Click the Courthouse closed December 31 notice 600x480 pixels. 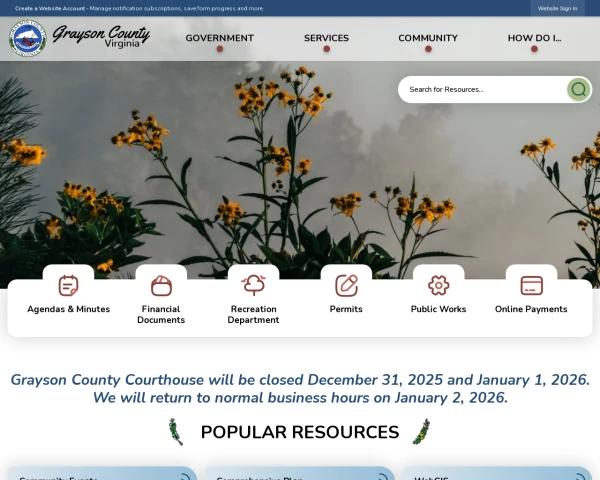point(300,389)
